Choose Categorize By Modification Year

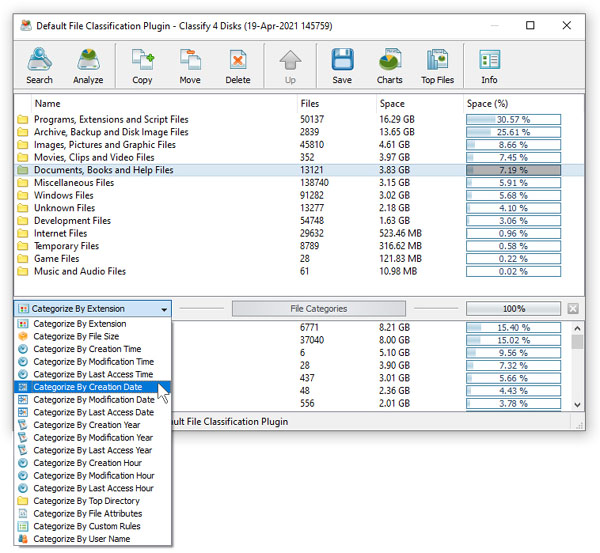pos(93,437)
